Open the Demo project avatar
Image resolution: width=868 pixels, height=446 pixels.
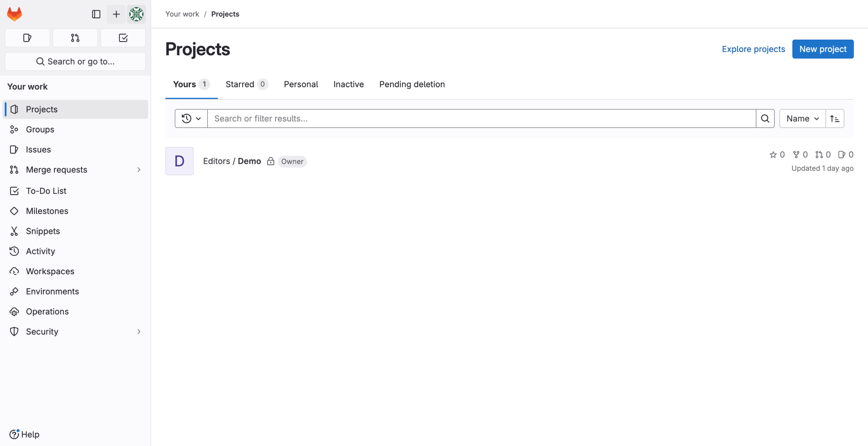click(179, 161)
